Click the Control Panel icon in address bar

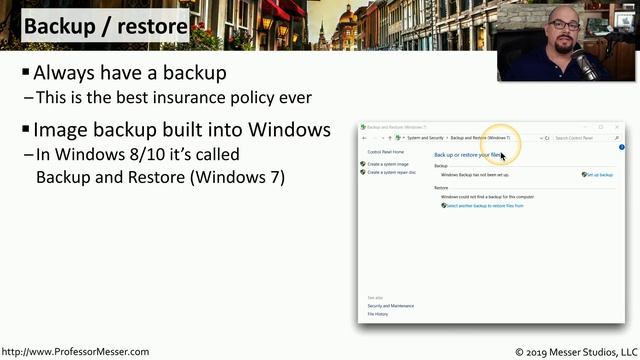click(x=398, y=138)
